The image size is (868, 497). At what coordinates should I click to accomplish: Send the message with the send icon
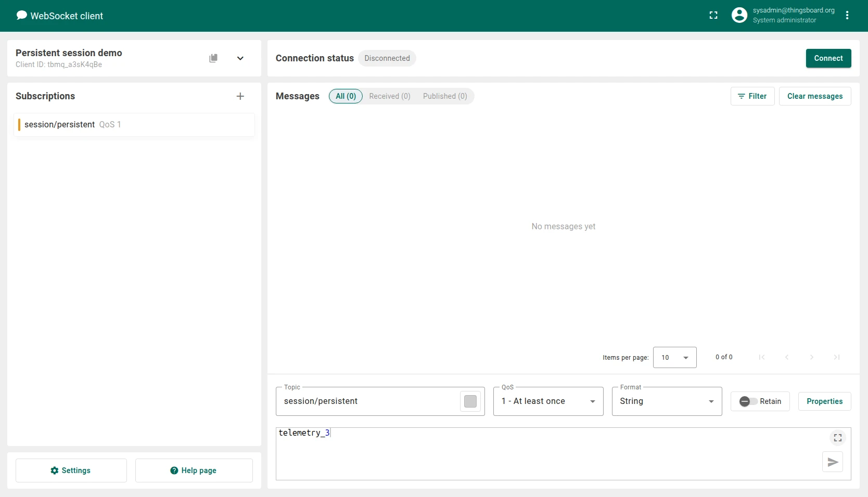click(x=833, y=462)
